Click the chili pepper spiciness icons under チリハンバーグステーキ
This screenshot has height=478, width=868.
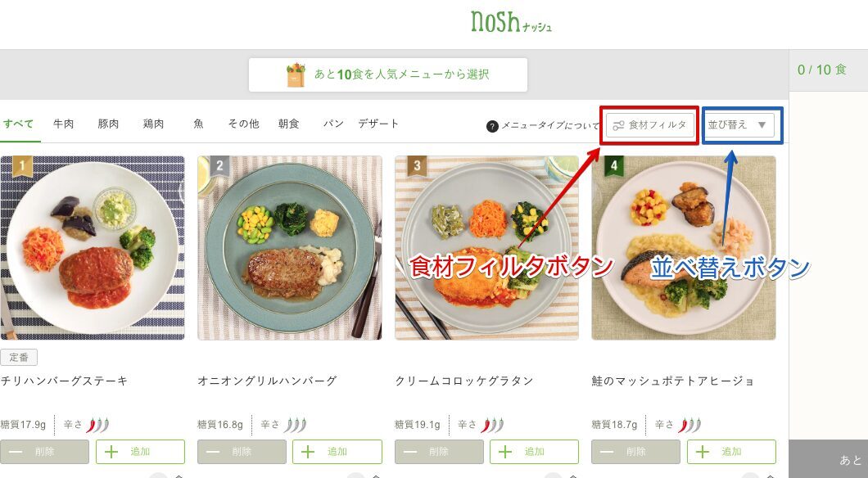click(98, 425)
